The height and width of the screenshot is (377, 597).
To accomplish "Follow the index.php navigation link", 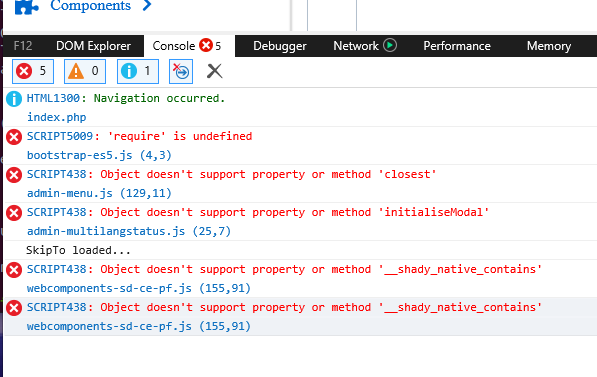I will (57, 117).
